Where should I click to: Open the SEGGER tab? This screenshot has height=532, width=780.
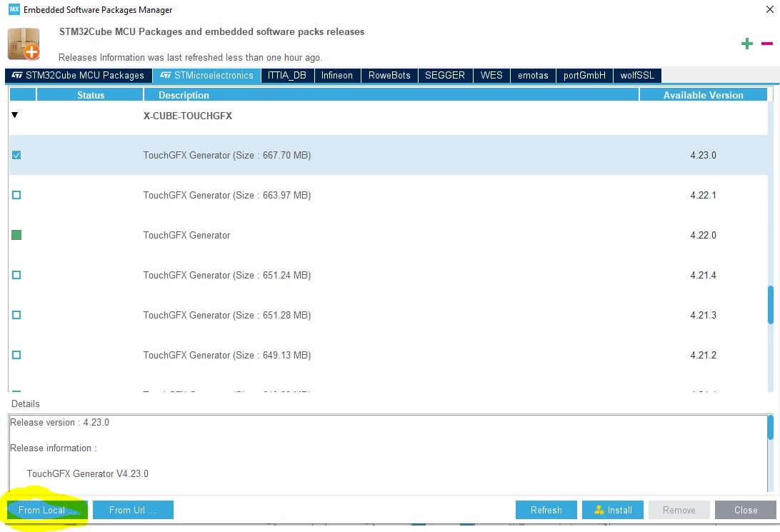coord(445,76)
